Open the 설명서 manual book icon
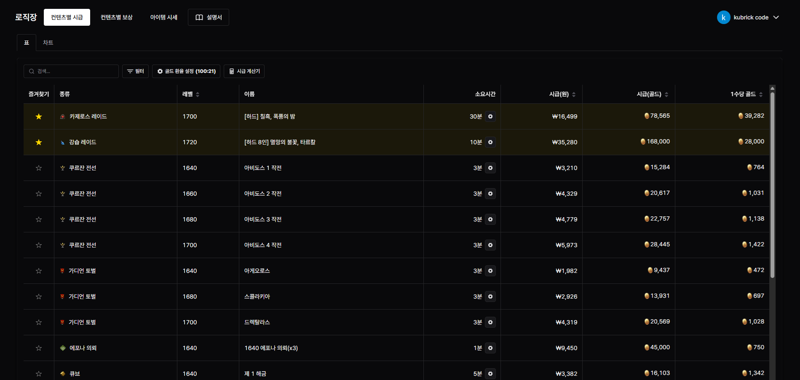 [x=199, y=17]
